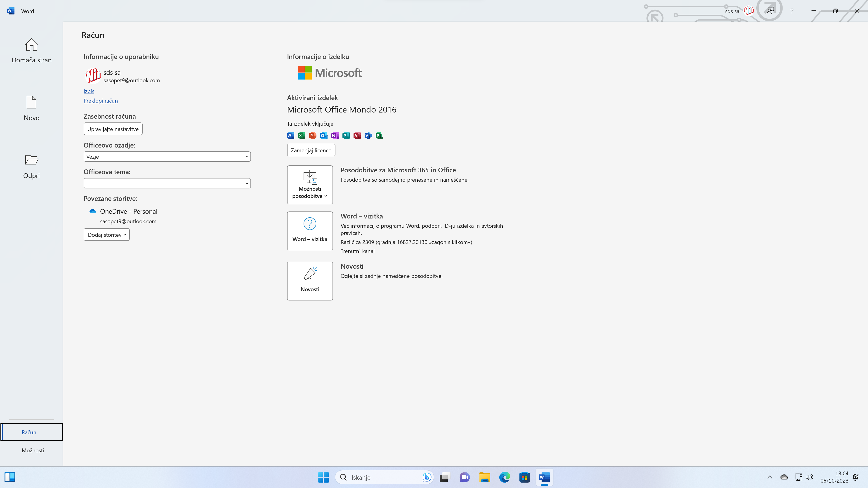Click the Publisher icon in the product list
Screen dimensions: 868x488
pyautogui.click(x=346, y=136)
